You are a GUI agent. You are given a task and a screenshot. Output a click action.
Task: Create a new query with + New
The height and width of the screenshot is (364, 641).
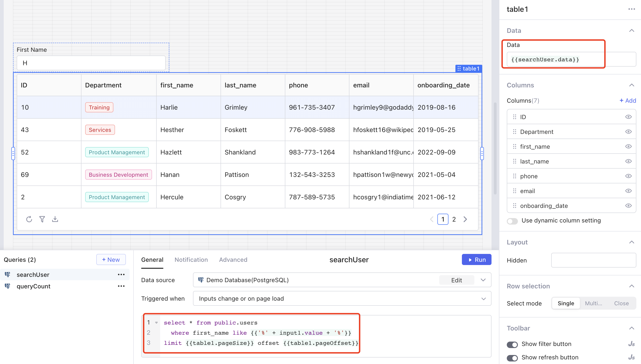(x=111, y=259)
